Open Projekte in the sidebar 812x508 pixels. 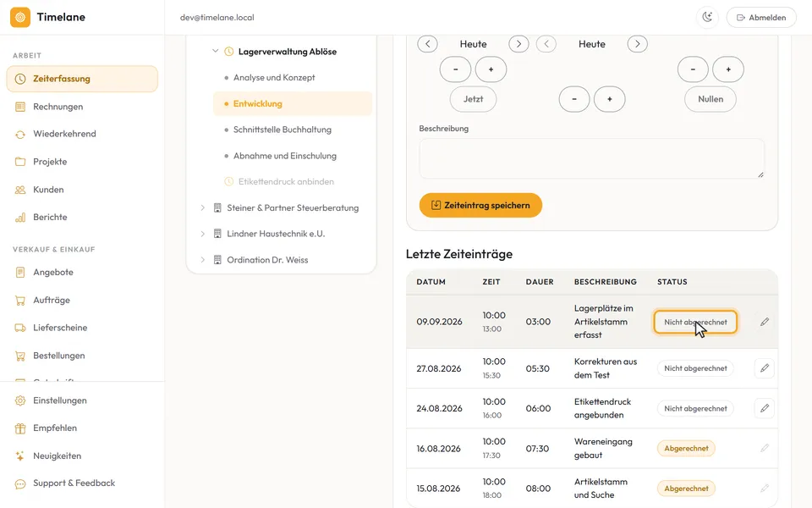82,162
